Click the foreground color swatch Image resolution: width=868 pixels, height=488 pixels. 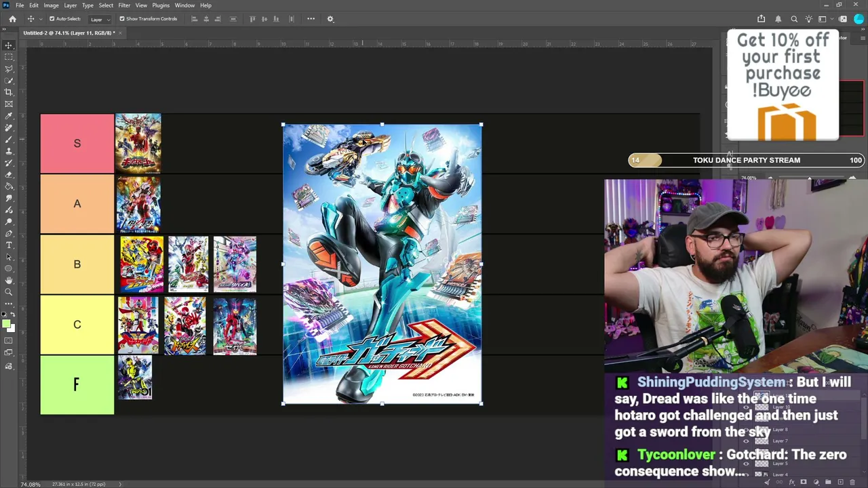[6, 323]
